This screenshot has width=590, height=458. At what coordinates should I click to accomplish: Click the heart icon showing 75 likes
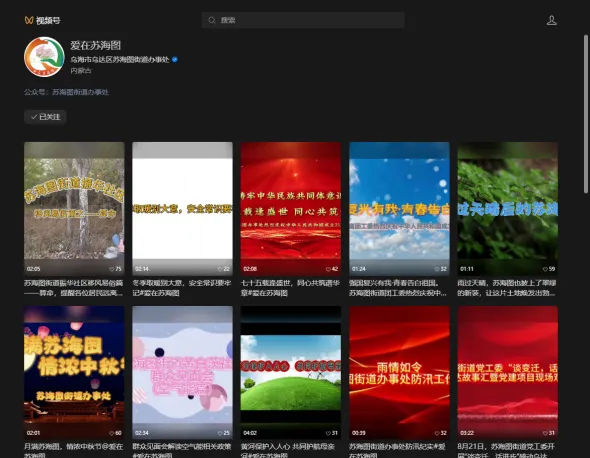[x=111, y=269]
